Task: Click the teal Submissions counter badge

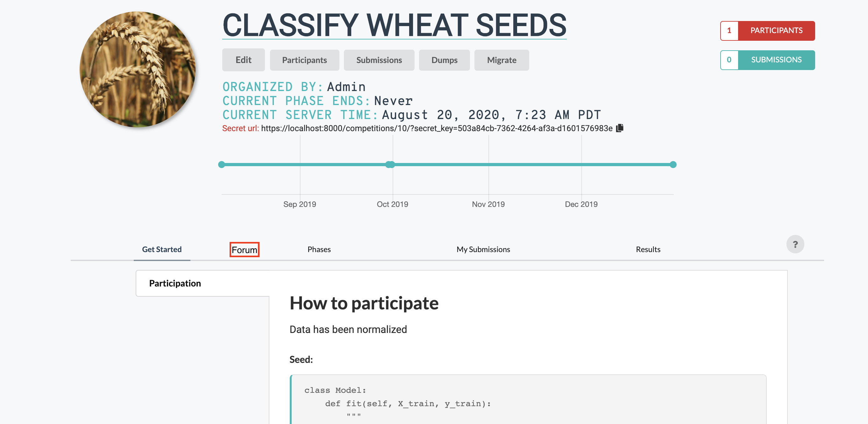Action: tap(767, 60)
